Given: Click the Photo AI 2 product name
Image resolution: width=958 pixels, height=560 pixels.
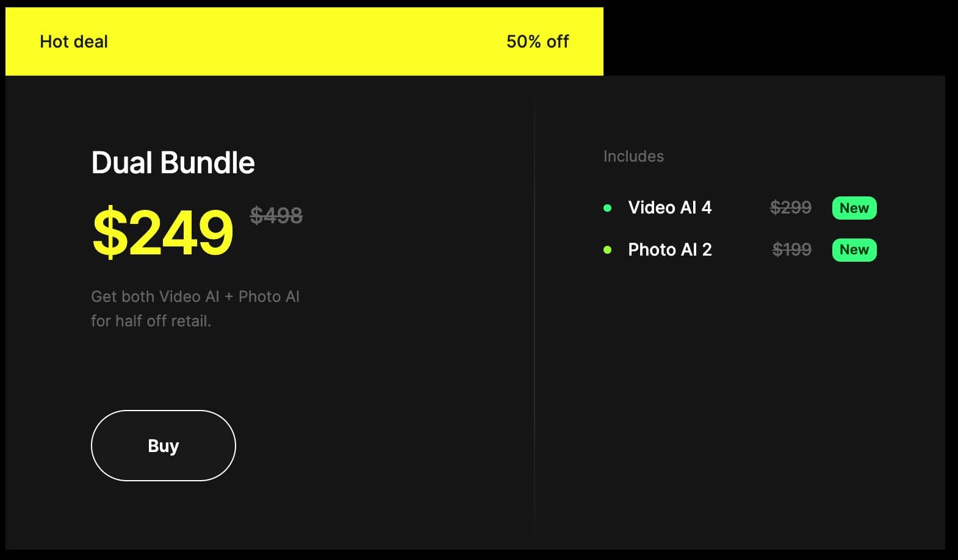Looking at the screenshot, I should point(670,249).
